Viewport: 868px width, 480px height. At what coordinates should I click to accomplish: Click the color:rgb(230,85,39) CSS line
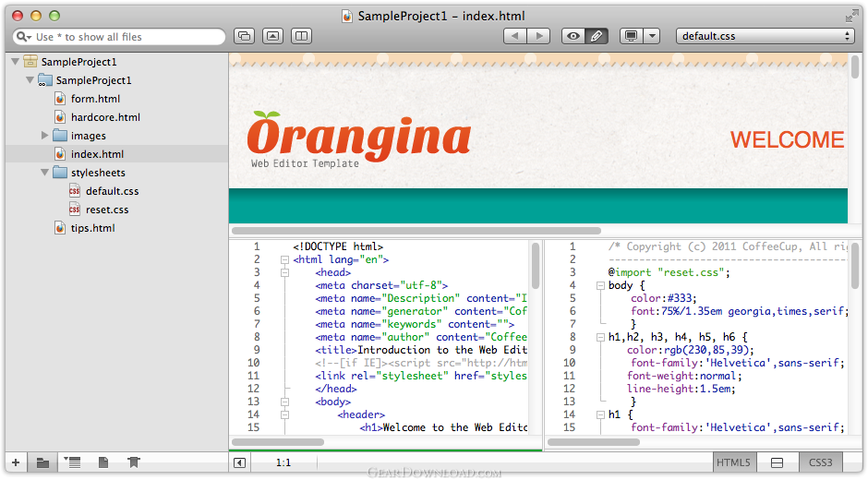(x=691, y=350)
